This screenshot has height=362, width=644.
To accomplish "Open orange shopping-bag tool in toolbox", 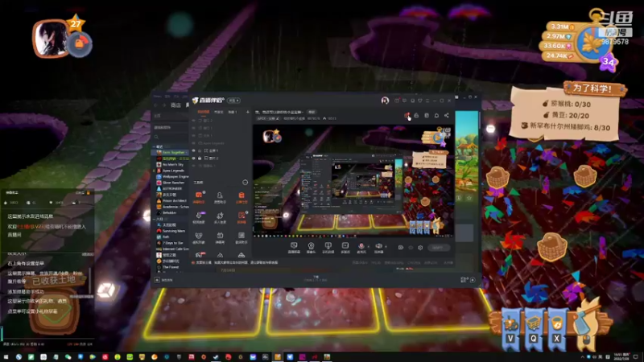I will pos(242,197).
